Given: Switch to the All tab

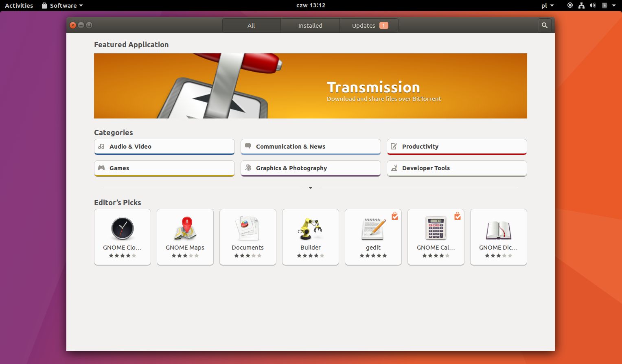Looking at the screenshot, I should pos(251,25).
